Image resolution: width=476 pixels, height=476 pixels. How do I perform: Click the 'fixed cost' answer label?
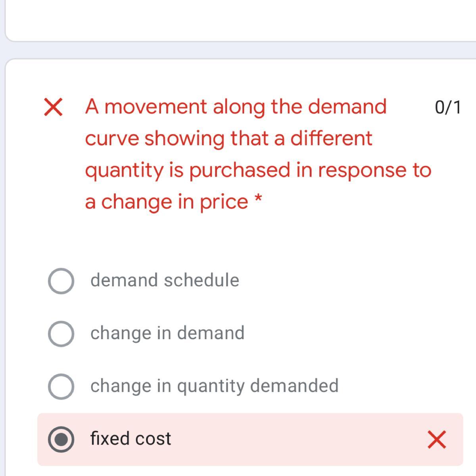coord(131,438)
